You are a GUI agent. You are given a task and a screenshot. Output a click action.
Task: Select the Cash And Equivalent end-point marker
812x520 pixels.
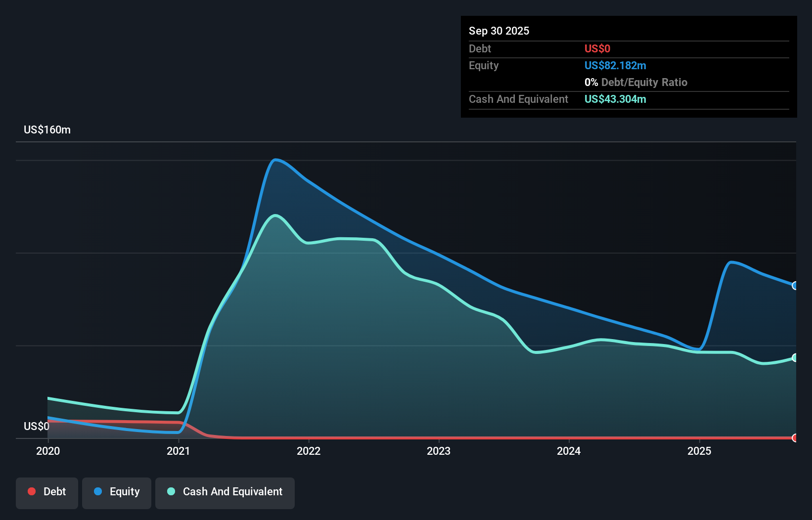click(x=795, y=357)
